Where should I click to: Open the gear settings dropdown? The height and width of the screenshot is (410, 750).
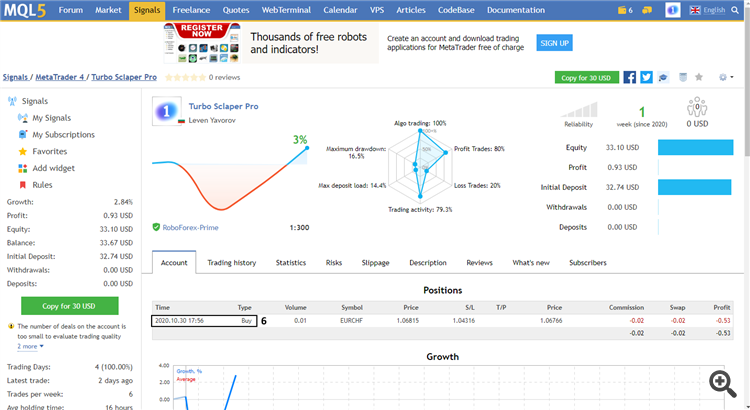[x=726, y=78]
